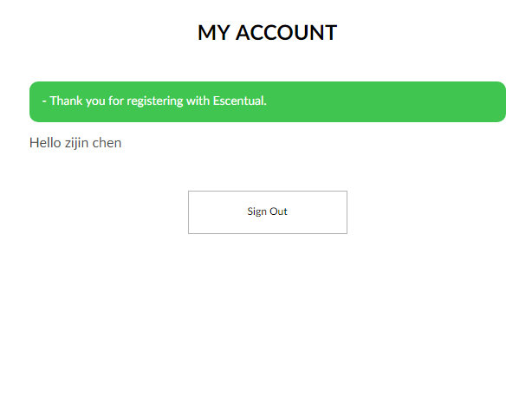Click the word registering in the notification
Viewport: 532px width, 403px height.
tap(153, 101)
